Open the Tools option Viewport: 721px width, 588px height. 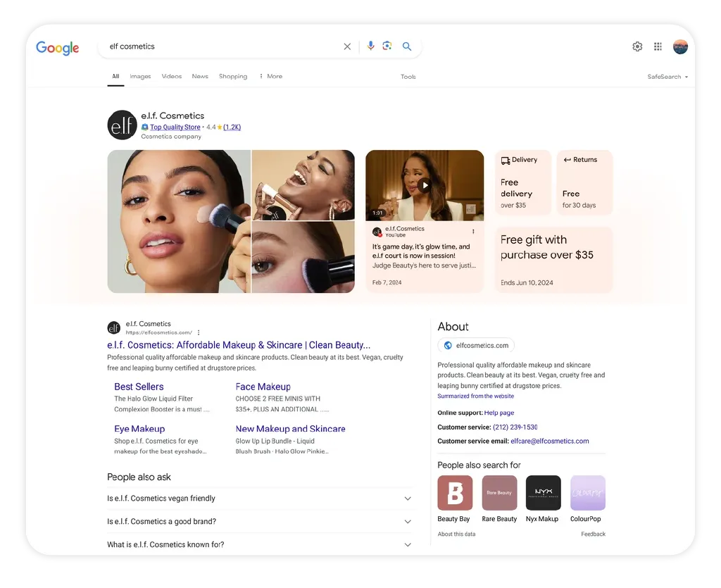pos(408,77)
